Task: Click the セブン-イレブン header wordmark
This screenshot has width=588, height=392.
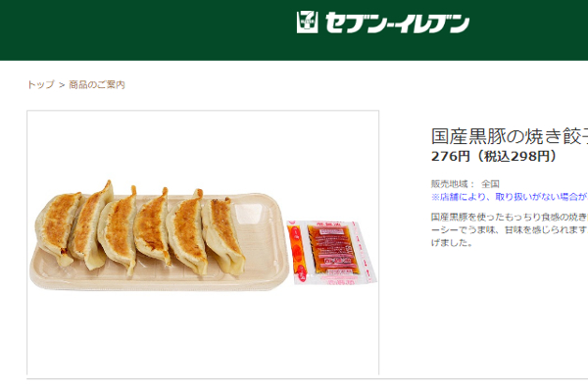Action: (397, 23)
